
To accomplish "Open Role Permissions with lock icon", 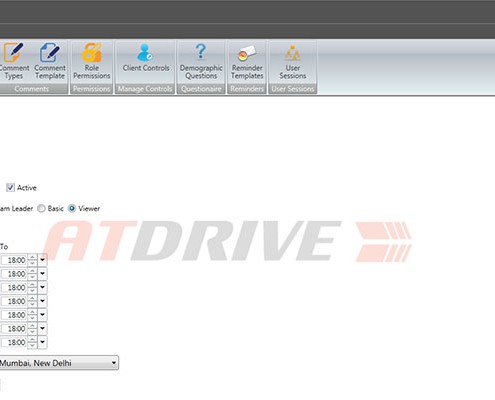I will pyautogui.click(x=92, y=61).
